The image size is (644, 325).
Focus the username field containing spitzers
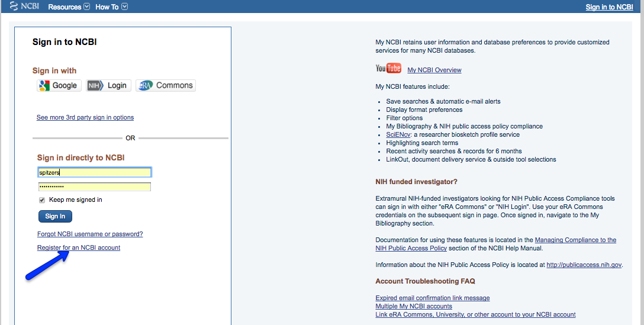(x=95, y=172)
